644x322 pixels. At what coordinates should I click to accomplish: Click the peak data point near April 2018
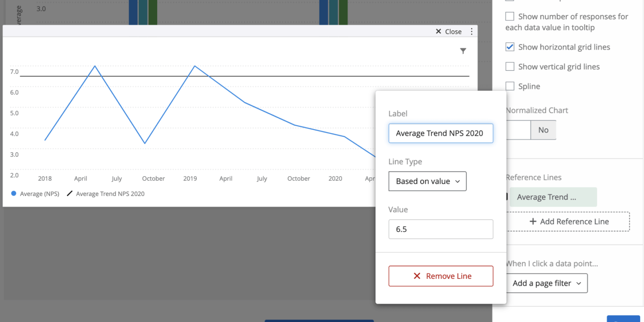tap(95, 66)
